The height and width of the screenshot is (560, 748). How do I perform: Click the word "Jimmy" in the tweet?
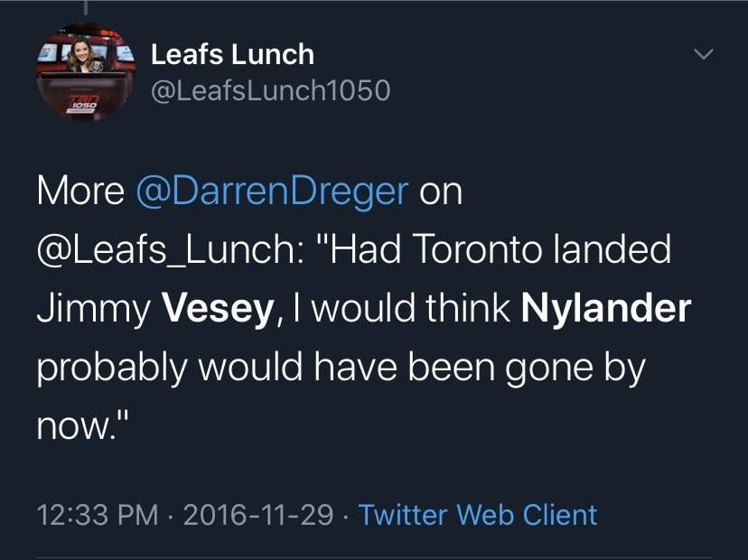tap(92, 309)
